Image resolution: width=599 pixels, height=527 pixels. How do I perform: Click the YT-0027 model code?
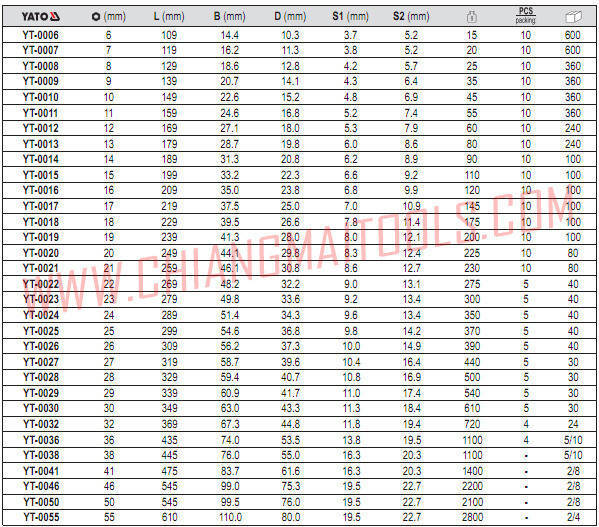(x=41, y=362)
